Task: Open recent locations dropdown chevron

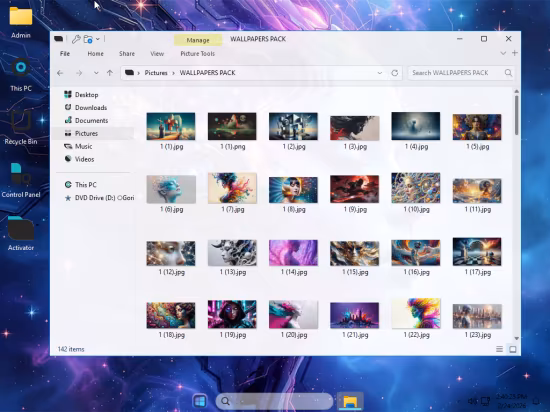Action: click(x=96, y=73)
